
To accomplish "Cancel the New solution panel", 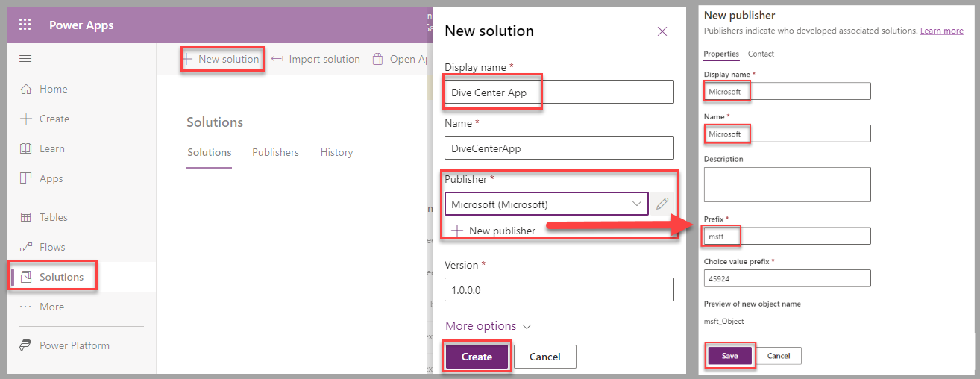I will [x=545, y=357].
